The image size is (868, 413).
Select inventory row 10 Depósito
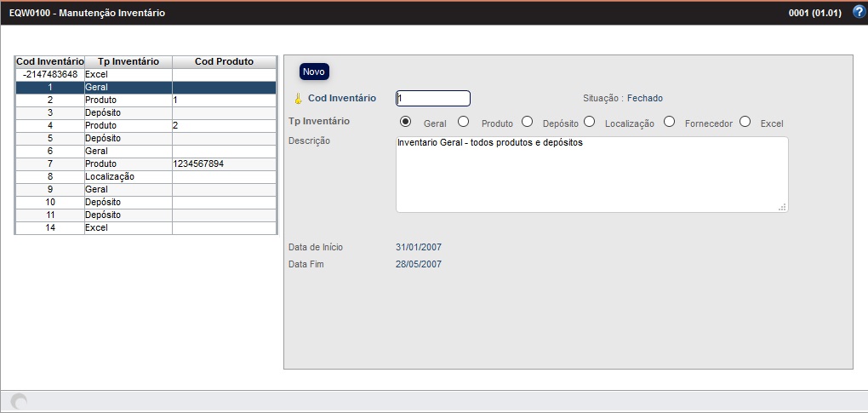point(146,202)
